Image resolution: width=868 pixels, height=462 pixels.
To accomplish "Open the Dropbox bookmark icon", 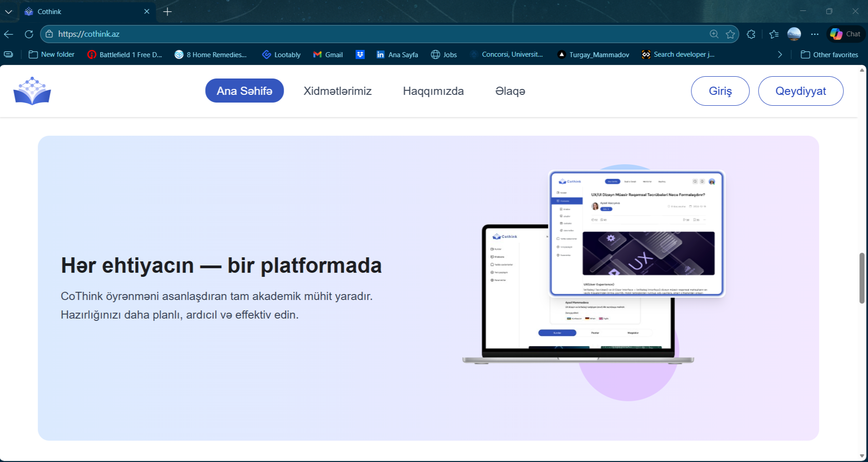I will (360, 54).
